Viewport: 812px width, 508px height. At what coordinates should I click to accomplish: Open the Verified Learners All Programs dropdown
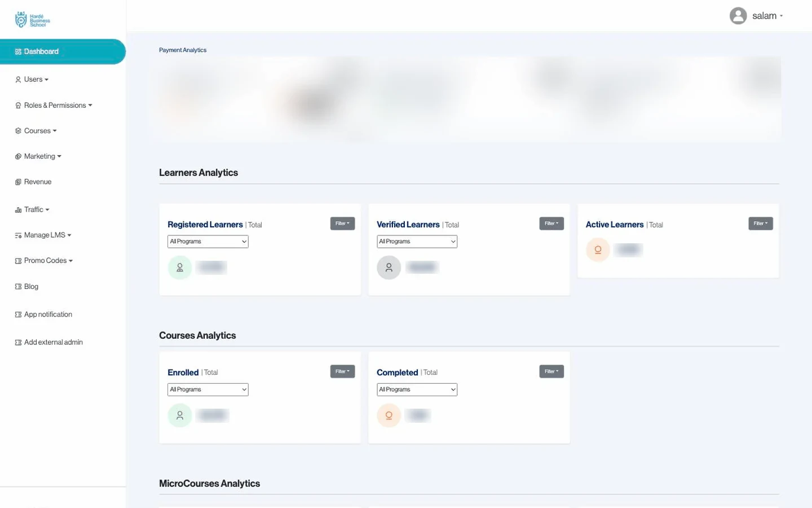tap(417, 242)
